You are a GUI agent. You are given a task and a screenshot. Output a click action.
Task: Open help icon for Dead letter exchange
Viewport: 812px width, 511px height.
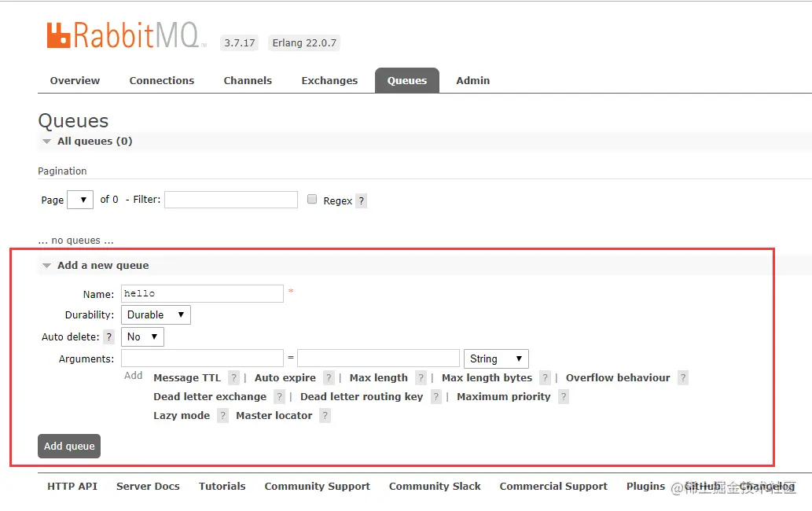pyautogui.click(x=280, y=397)
